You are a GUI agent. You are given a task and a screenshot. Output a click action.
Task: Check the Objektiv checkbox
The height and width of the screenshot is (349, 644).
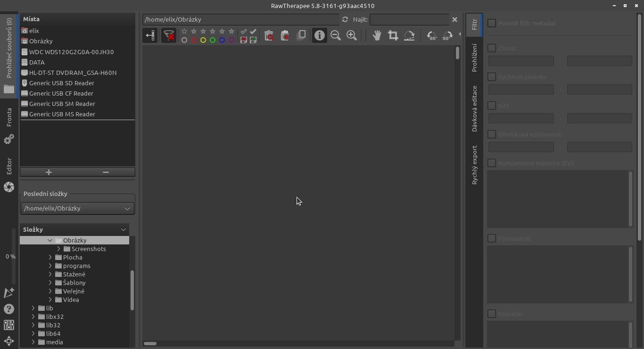pyautogui.click(x=492, y=314)
